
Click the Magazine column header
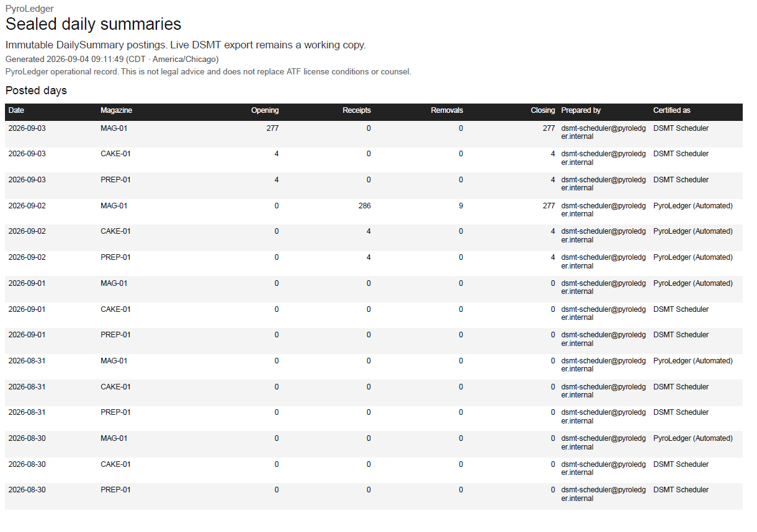pos(116,110)
